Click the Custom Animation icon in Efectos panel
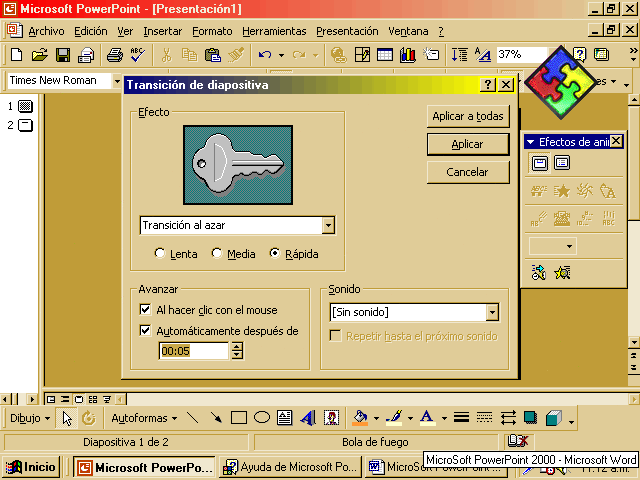 (x=539, y=272)
